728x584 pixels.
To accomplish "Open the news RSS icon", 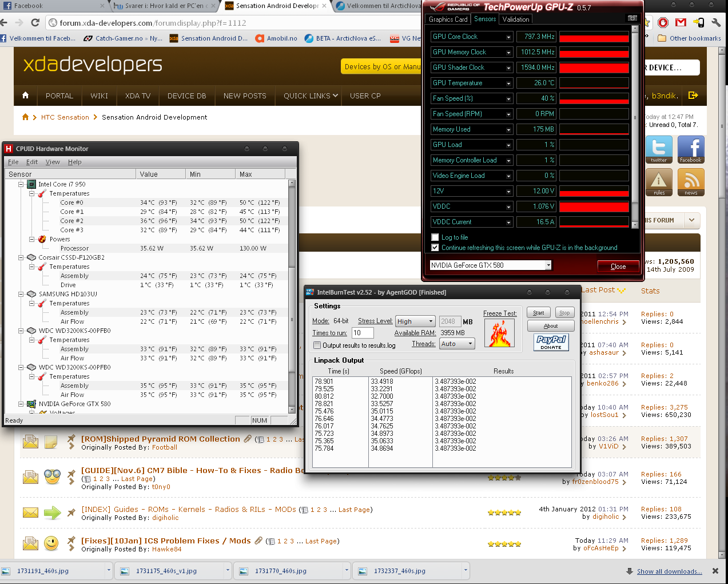I will point(691,182).
